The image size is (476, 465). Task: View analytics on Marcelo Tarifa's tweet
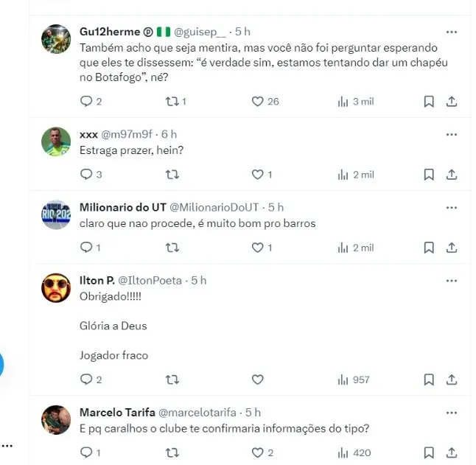click(343, 452)
